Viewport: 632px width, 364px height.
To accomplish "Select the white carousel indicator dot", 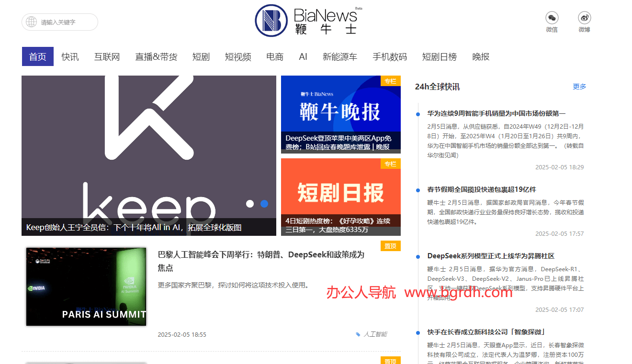I will (249, 204).
